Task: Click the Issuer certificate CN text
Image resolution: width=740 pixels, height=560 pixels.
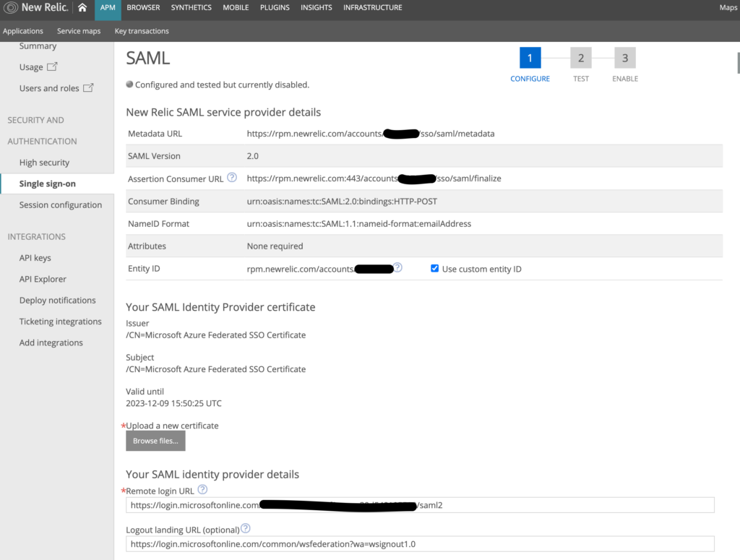Action: (215, 335)
